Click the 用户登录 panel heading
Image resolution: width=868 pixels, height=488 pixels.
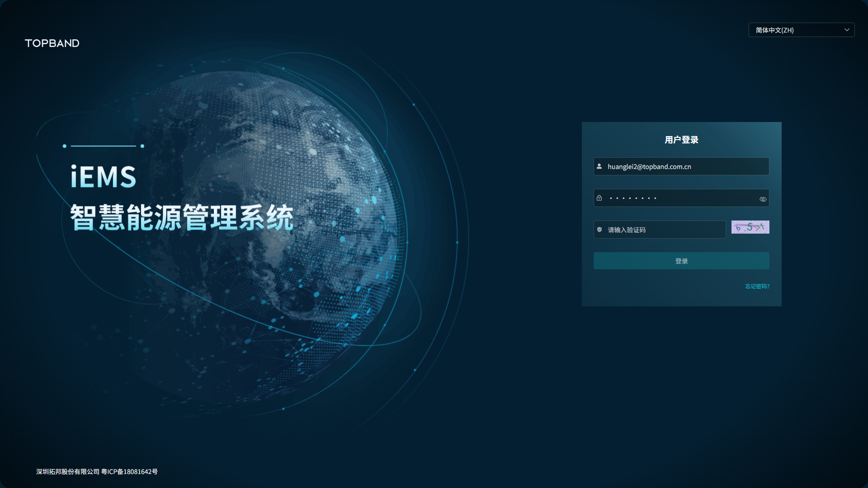[x=681, y=140]
